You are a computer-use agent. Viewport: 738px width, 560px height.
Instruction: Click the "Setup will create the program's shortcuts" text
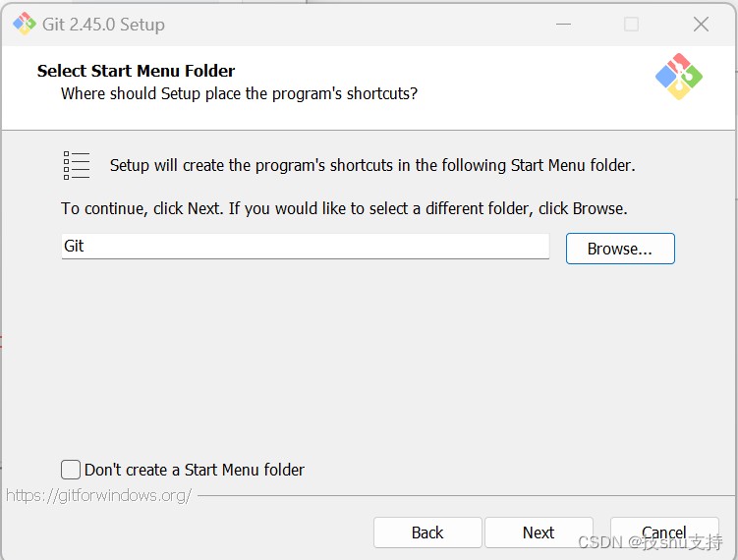click(372, 165)
